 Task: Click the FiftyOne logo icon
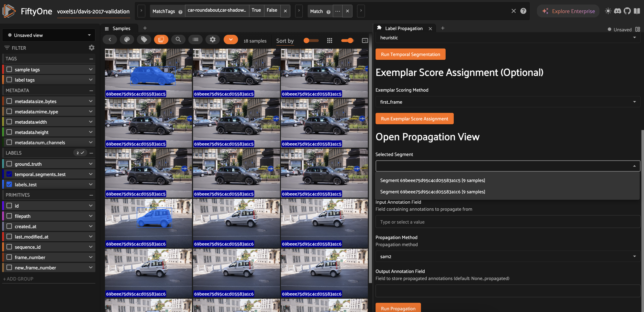9,11
